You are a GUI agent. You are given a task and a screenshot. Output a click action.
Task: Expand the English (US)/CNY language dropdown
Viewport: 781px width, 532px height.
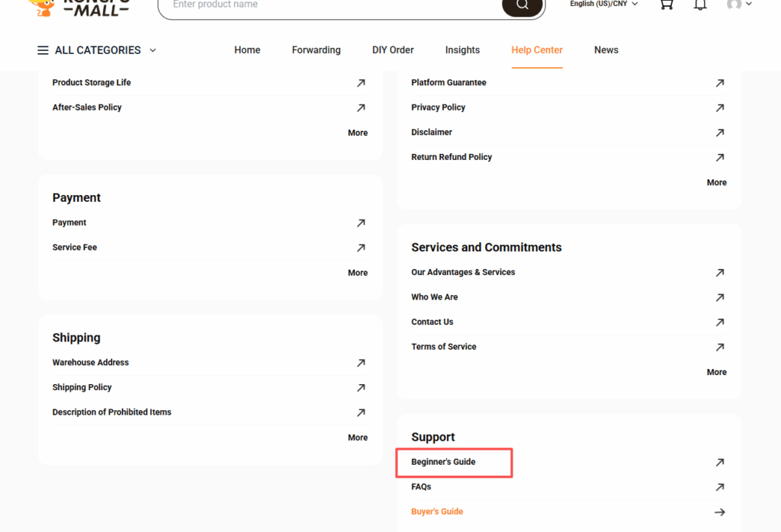click(x=603, y=4)
